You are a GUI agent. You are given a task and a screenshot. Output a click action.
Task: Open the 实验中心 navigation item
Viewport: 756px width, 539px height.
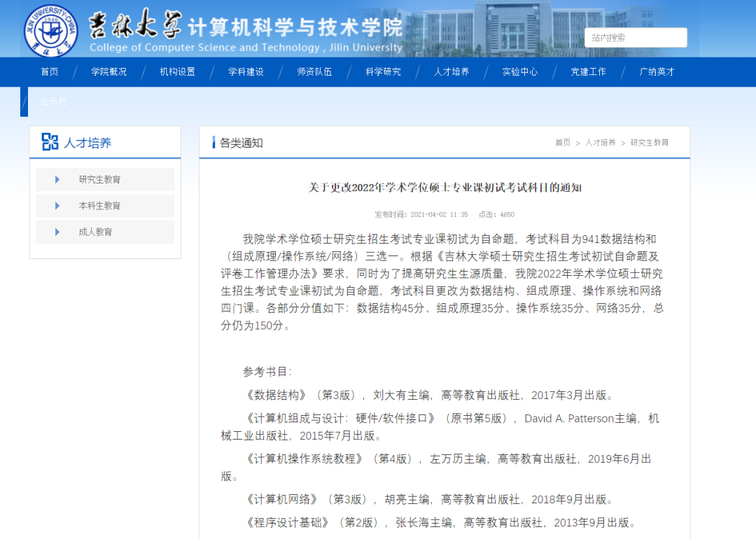click(520, 71)
